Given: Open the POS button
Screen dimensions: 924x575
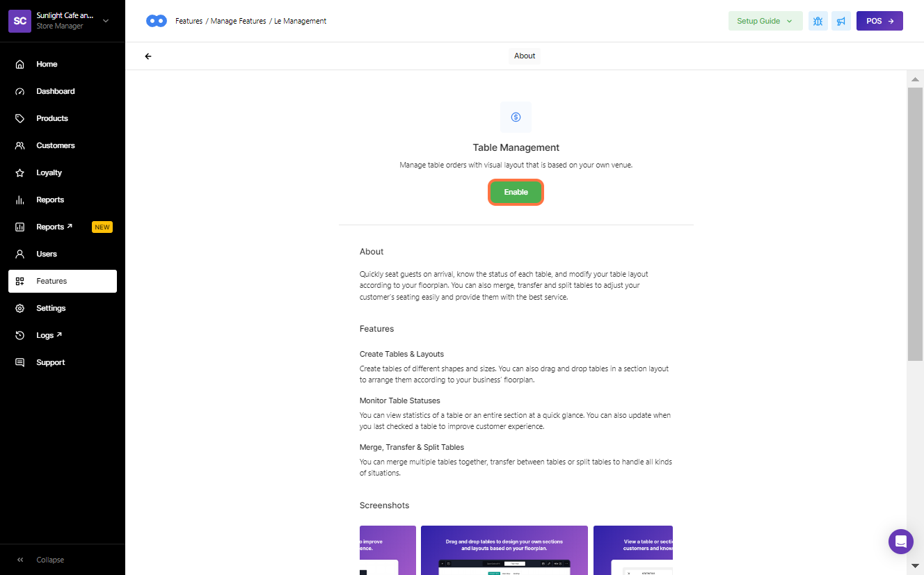Looking at the screenshot, I should [x=879, y=21].
